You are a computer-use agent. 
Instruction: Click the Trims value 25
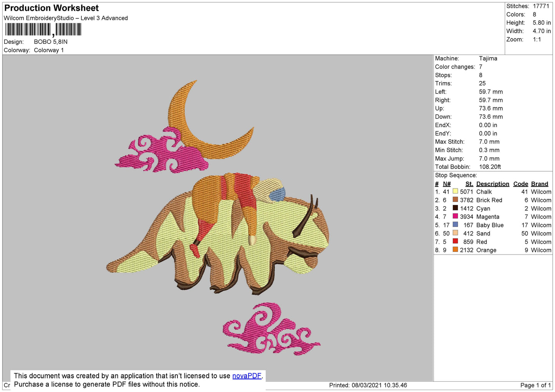482,83
